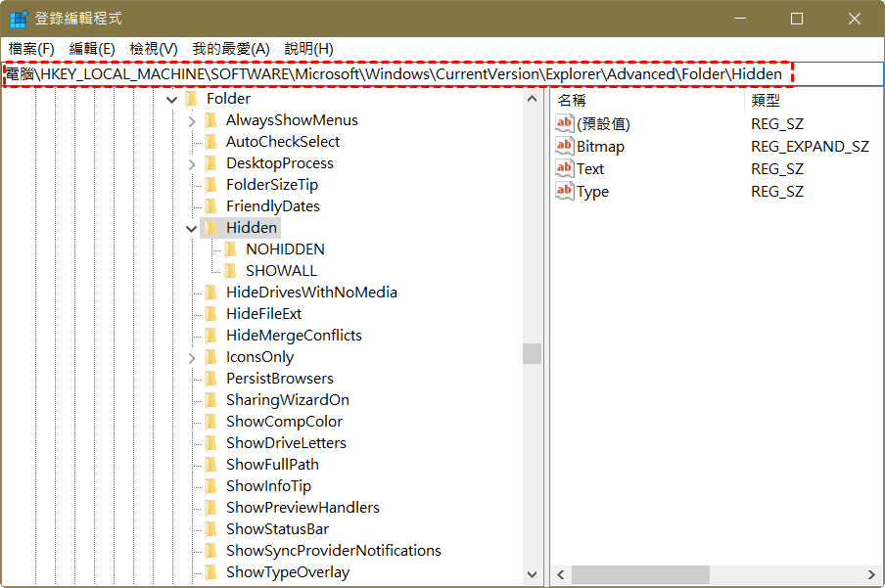Select the AlwaysShowMenus key
Viewport: 885px width, 588px height.
click(292, 120)
